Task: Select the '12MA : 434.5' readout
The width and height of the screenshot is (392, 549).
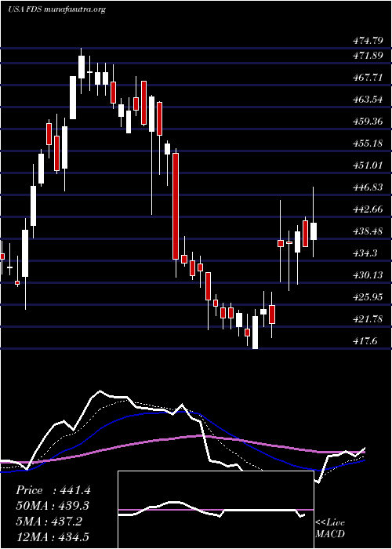Action: (53, 537)
